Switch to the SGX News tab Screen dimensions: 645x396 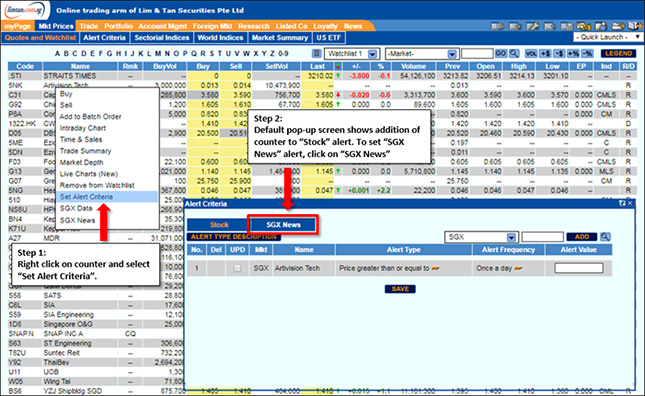tap(283, 225)
